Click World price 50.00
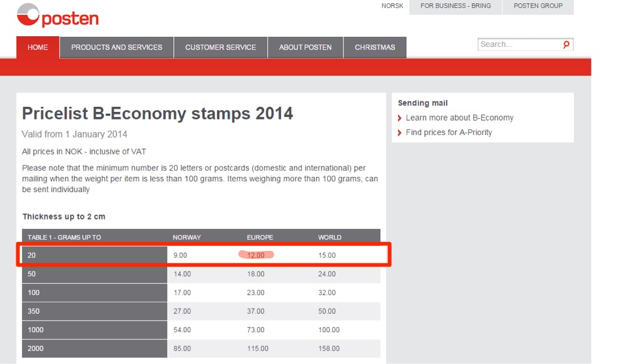 pyautogui.click(x=327, y=311)
